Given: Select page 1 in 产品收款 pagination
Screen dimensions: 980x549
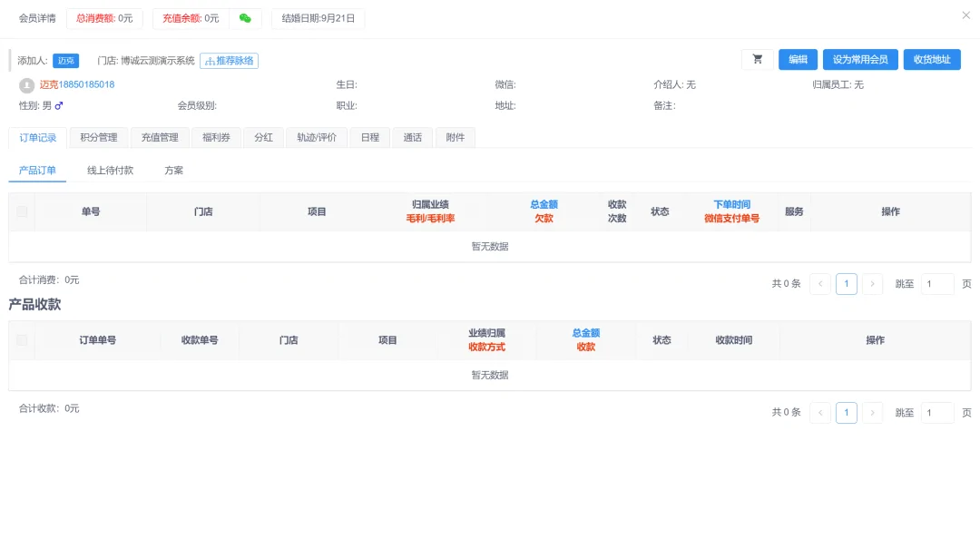Looking at the screenshot, I should (x=847, y=413).
